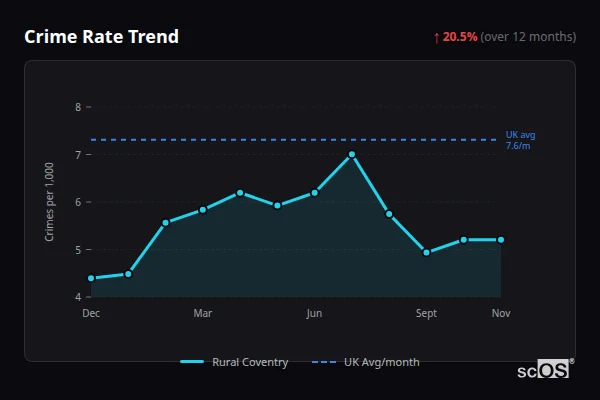Select the July peak data point at 7

(x=352, y=155)
